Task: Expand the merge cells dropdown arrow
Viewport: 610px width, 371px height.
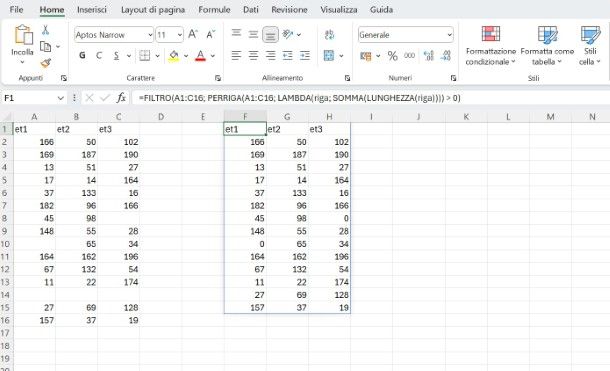Action: tap(341, 56)
